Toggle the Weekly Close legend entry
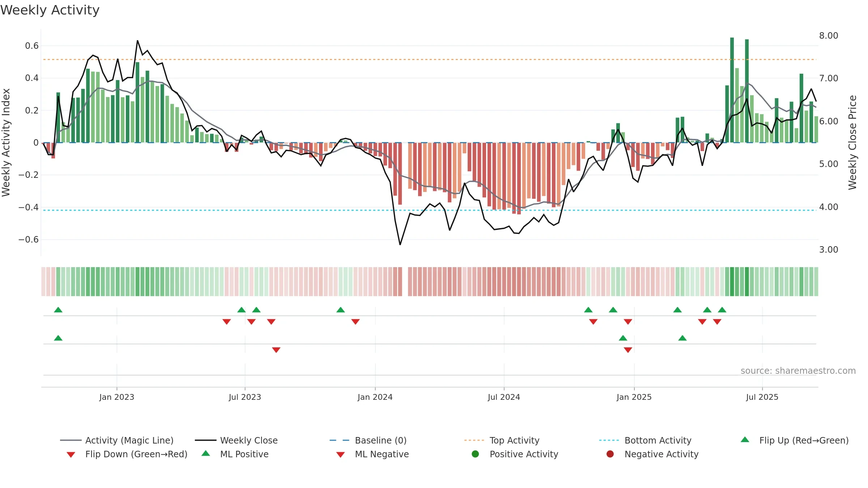868x488 pixels. tap(236, 440)
